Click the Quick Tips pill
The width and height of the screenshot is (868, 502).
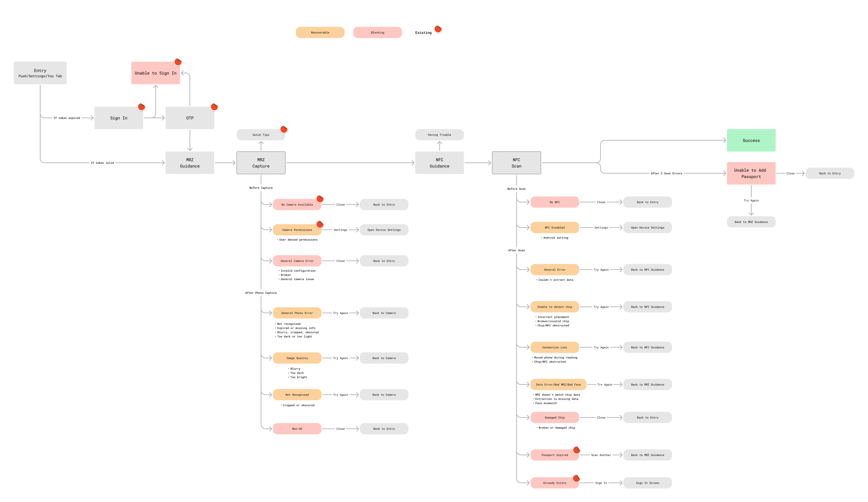(x=261, y=134)
